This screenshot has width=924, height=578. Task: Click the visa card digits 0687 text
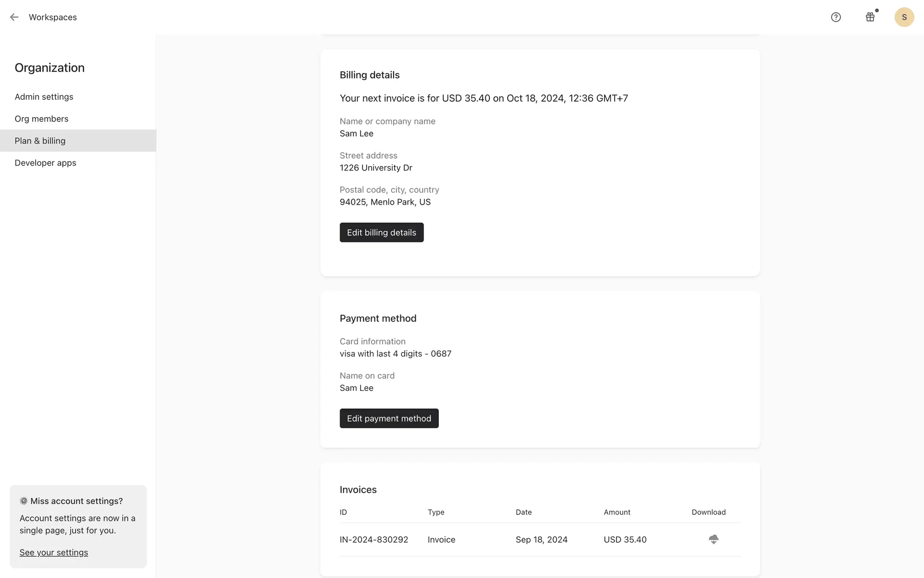tap(395, 354)
